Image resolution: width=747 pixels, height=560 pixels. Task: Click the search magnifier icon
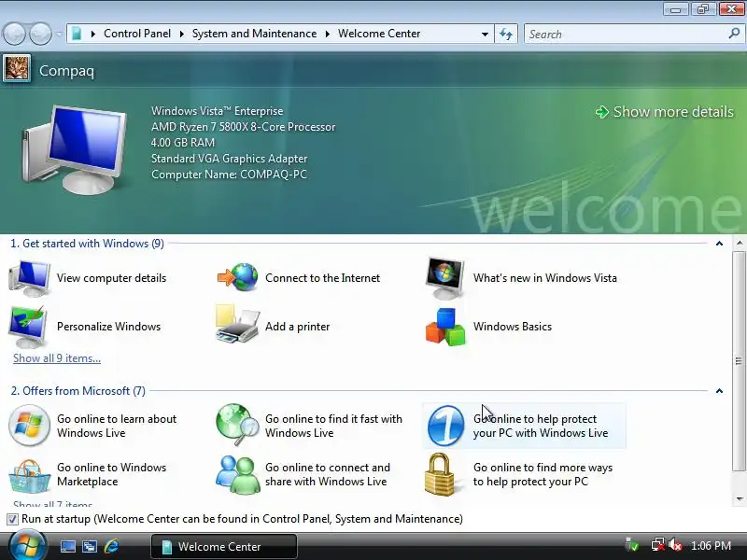pyautogui.click(x=734, y=34)
